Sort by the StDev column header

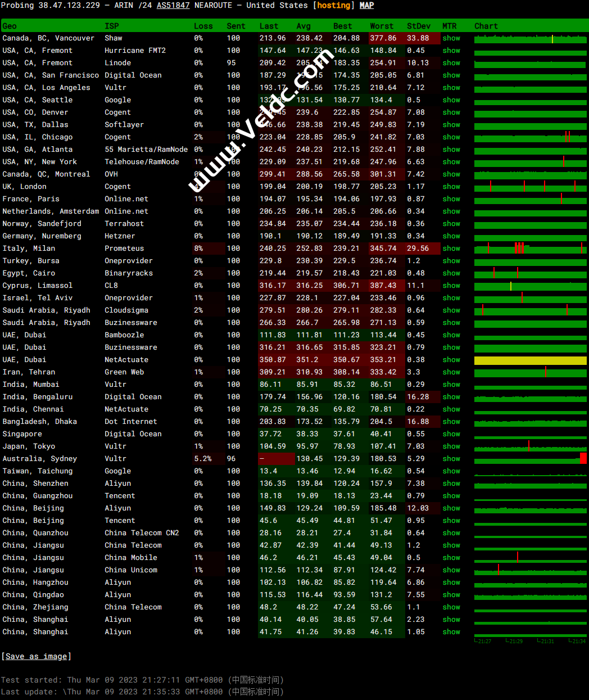click(419, 26)
